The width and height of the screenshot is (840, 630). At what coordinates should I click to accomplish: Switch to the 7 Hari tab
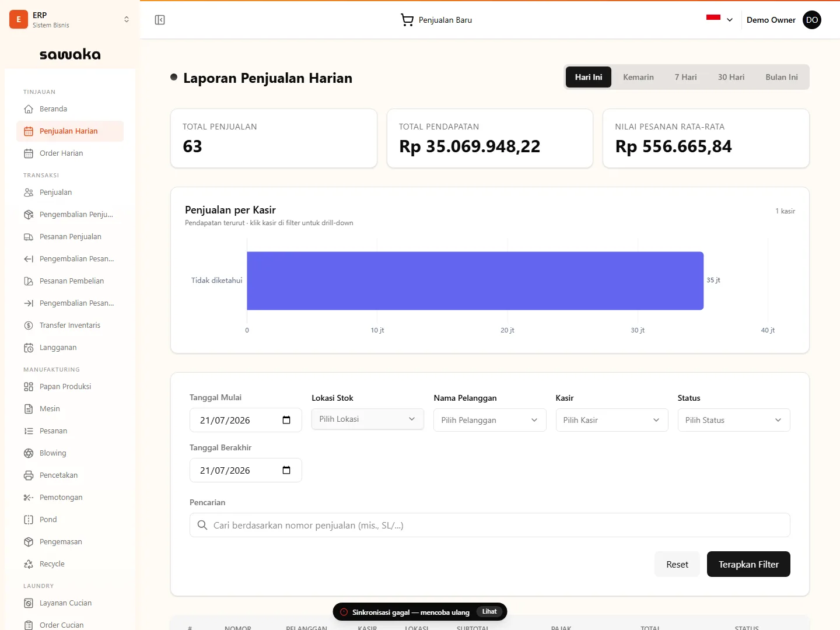685,77
